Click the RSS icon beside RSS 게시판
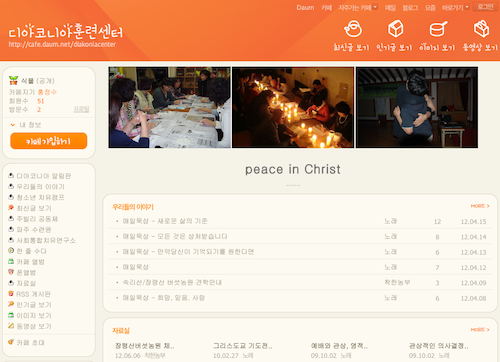This screenshot has width=500, height=362. click(x=11, y=293)
